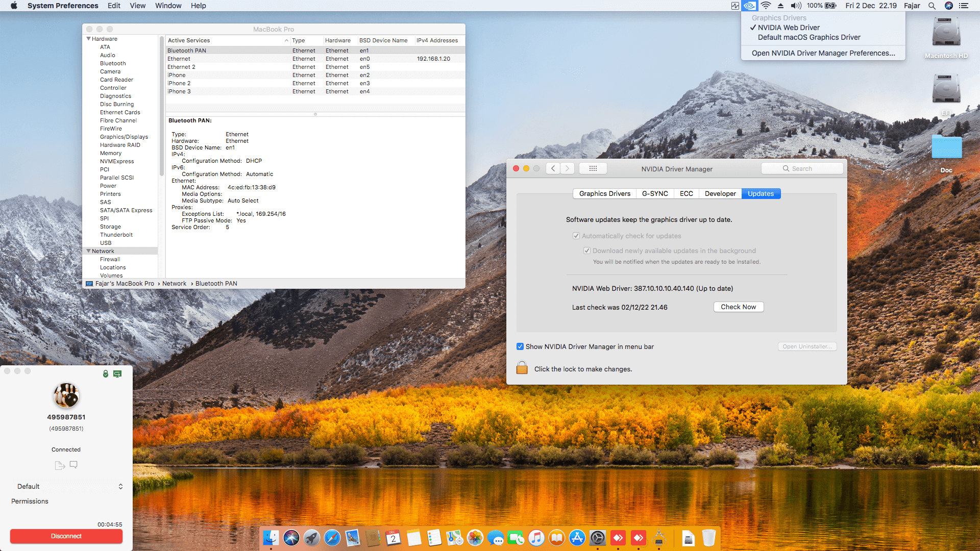The height and width of the screenshot is (551, 980).
Task: Switch to the G-SYNC tab
Action: coord(654,193)
